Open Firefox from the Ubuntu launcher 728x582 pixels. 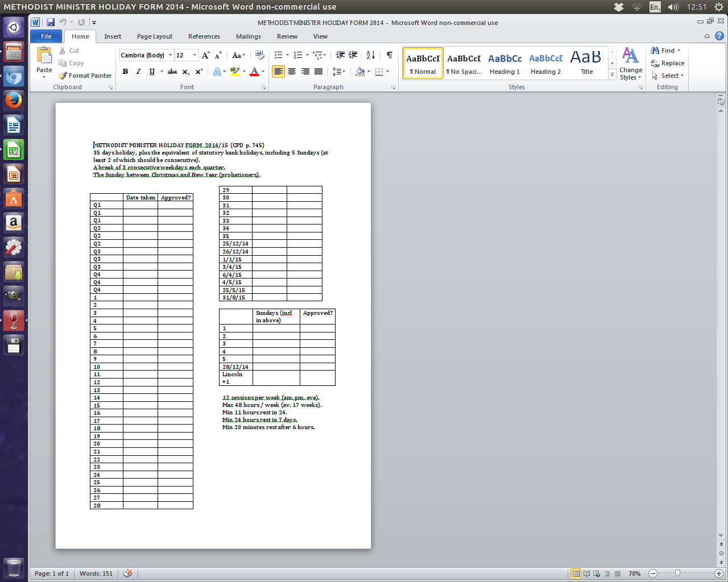click(14, 101)
